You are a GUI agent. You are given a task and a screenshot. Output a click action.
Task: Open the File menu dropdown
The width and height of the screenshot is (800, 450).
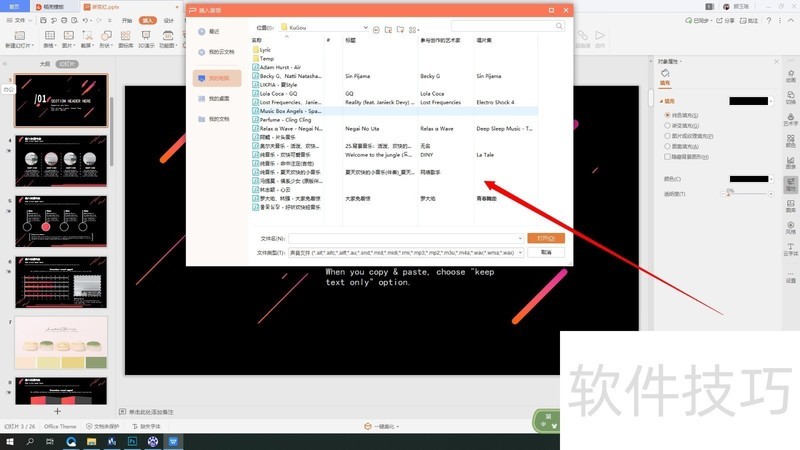click(19, 20)
